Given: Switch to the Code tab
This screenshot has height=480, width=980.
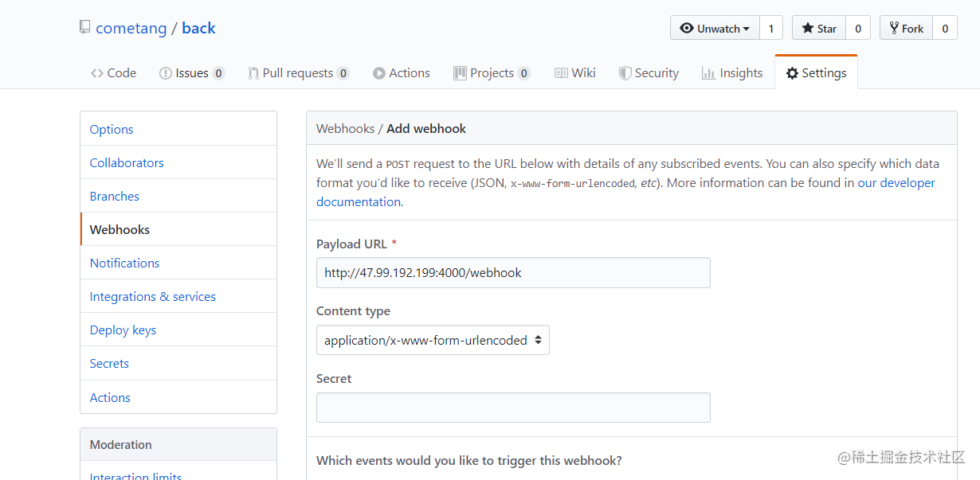Looking at the screenshot, I should click(113, 72).
